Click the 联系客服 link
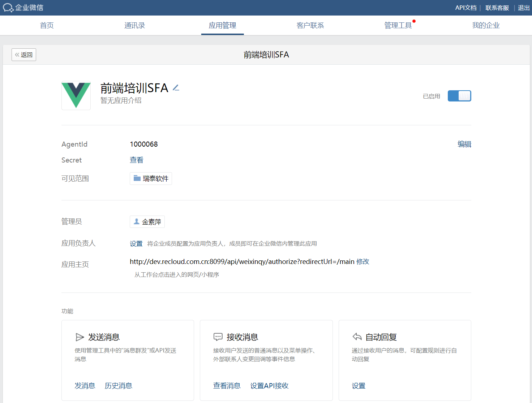Image resolution: width=532 pixels, height=403 pixels. [x=497, y=8]
